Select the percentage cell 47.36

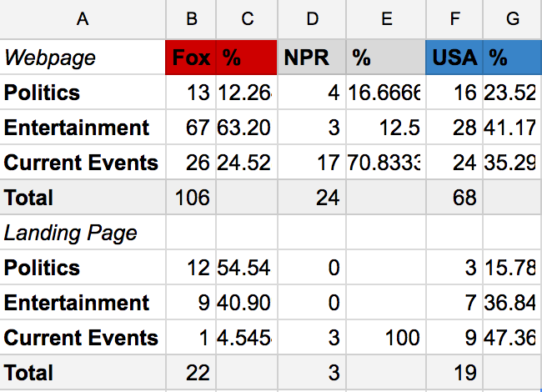click(513, 338)
